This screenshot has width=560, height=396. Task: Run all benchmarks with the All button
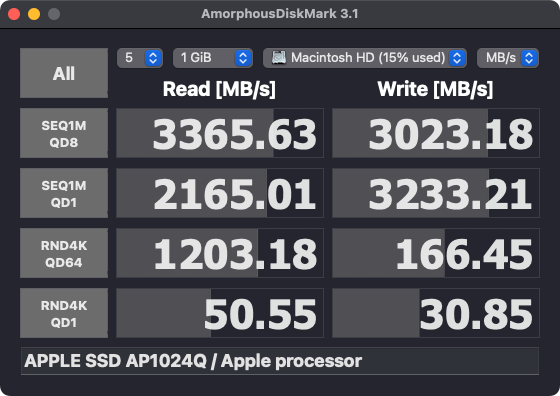[64, 73]
